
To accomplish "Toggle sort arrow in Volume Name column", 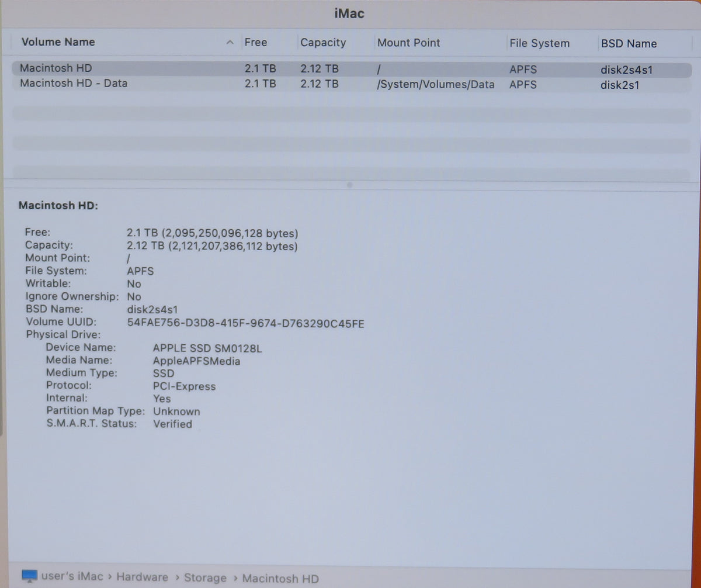I will [x=230, y=43].
